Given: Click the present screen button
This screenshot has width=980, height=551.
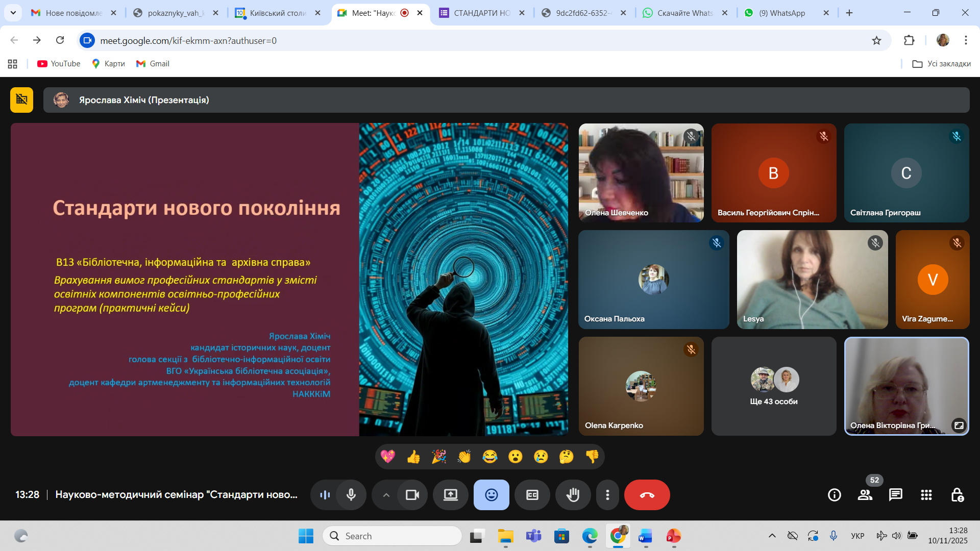Looking at the screenshot, I should (x=450, y=495).
